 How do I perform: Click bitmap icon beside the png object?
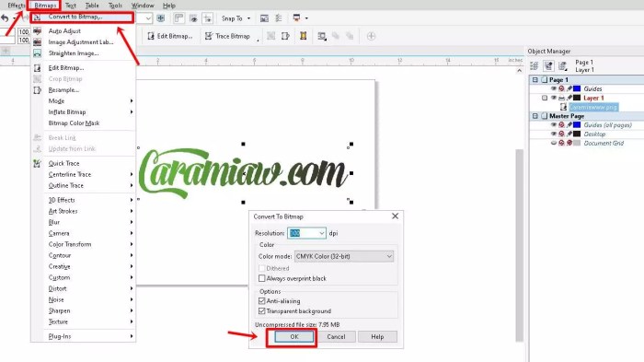click(x=563, y=107)
